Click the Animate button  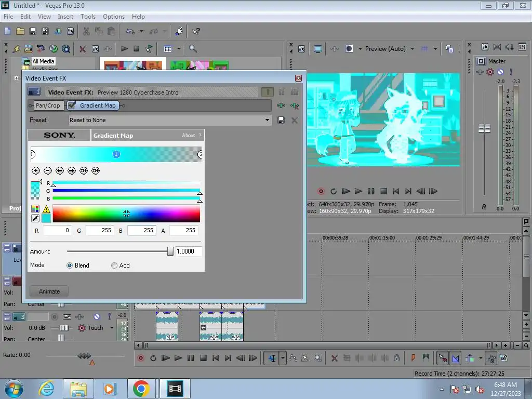point(49,291)
